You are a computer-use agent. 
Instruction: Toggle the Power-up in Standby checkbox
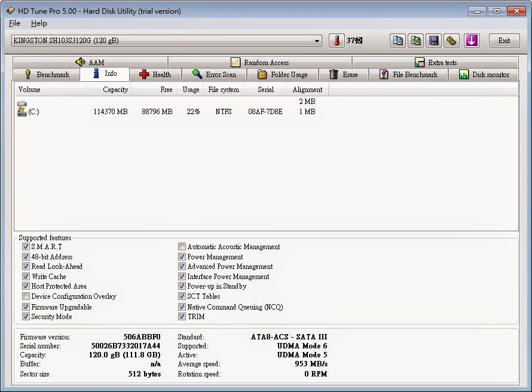point(182,286)
